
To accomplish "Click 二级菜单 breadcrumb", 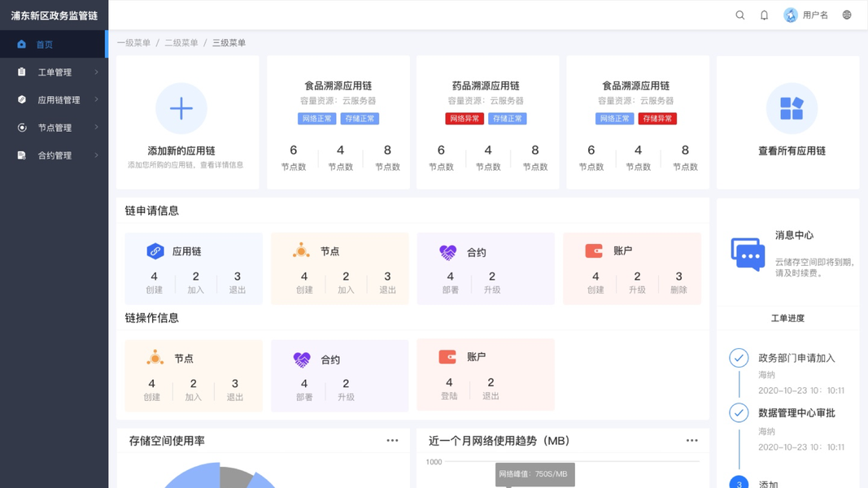I will (x=181, y=42).
